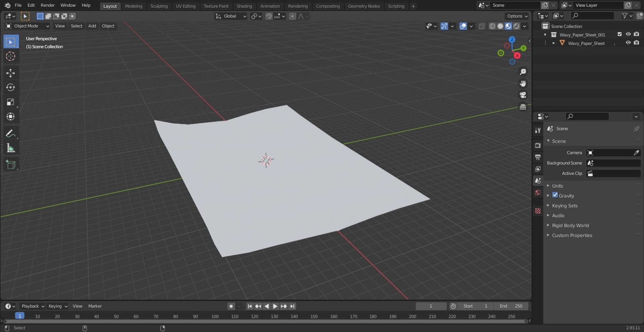
Task: Open the Scene properties tab icon
Action: pos(538,181)
